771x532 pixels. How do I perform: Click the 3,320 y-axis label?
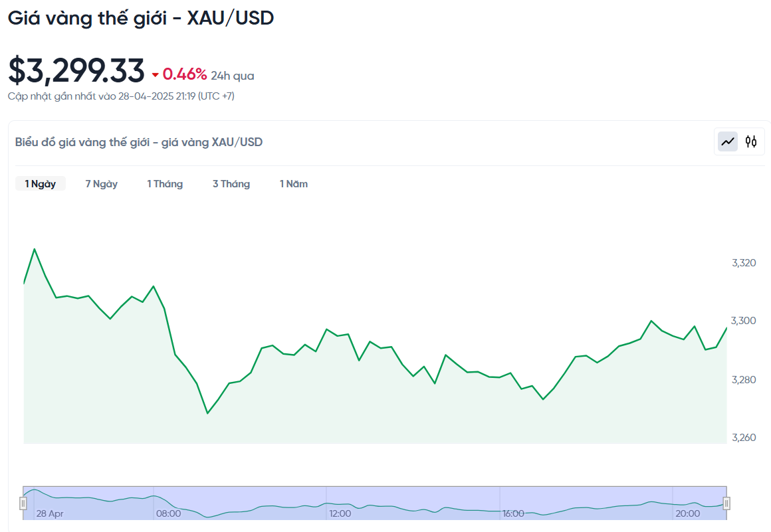[744, 263]
